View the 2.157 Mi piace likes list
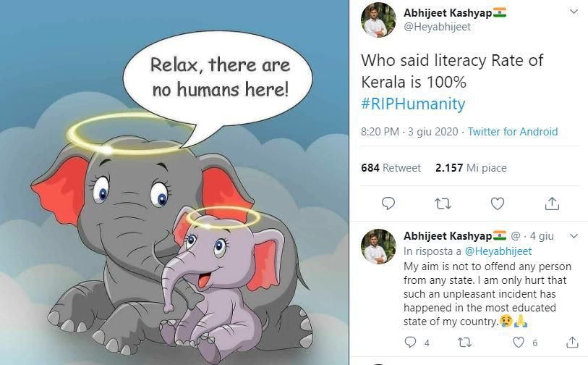 471,168
